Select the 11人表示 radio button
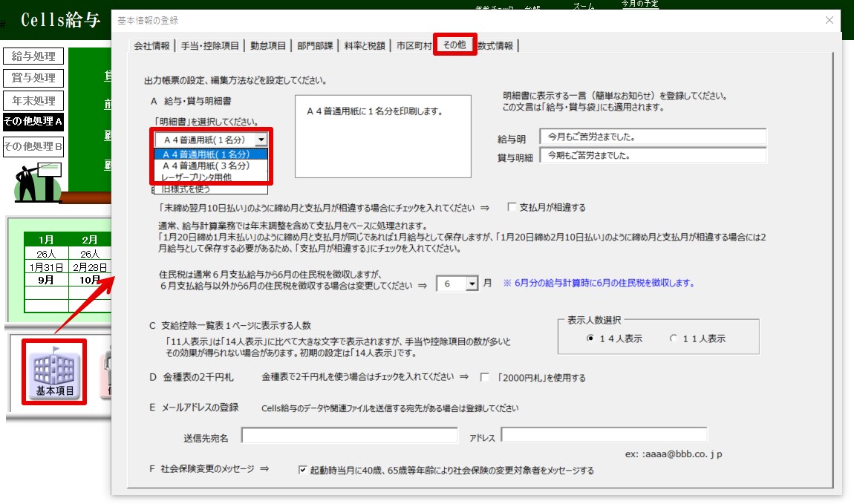 coord(674,338)
